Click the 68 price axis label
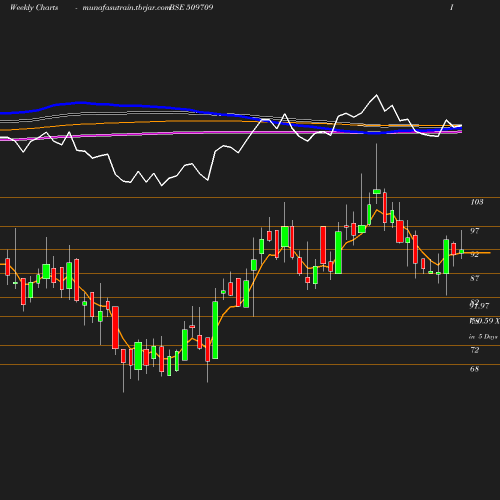This screenshot has width=500, height=500. [x=474, y=369]
